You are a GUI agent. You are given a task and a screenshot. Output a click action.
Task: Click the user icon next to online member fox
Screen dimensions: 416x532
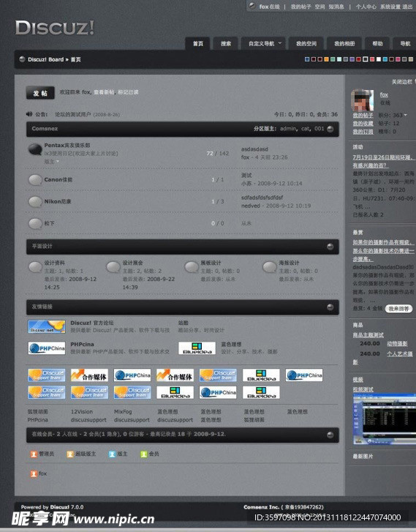[34, 473]
